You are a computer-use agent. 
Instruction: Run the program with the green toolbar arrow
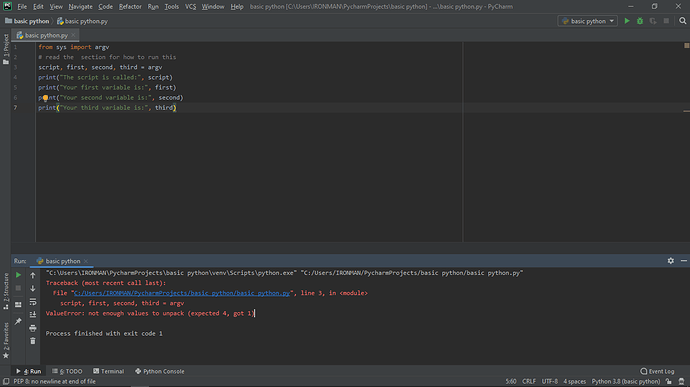(x=627, y=21)
